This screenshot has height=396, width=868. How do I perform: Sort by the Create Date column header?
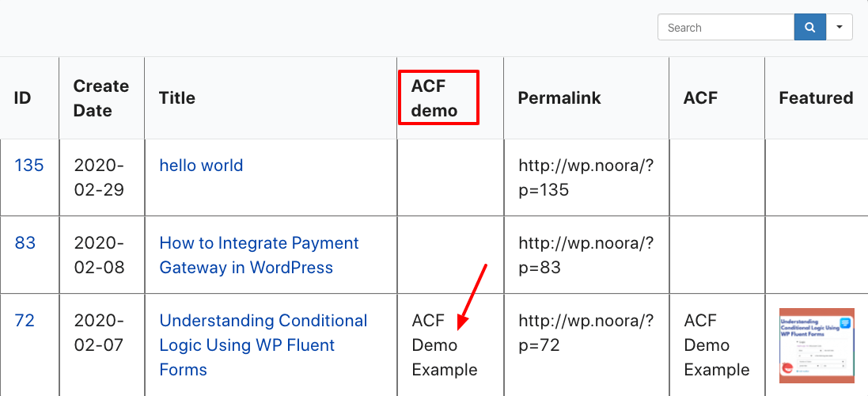tap(100, 98)
